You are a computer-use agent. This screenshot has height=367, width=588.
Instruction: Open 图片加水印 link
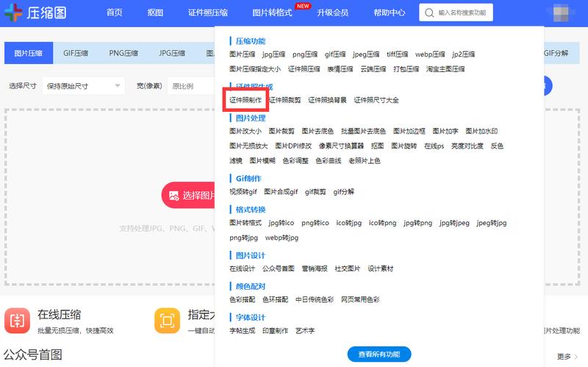pos(481,132)
